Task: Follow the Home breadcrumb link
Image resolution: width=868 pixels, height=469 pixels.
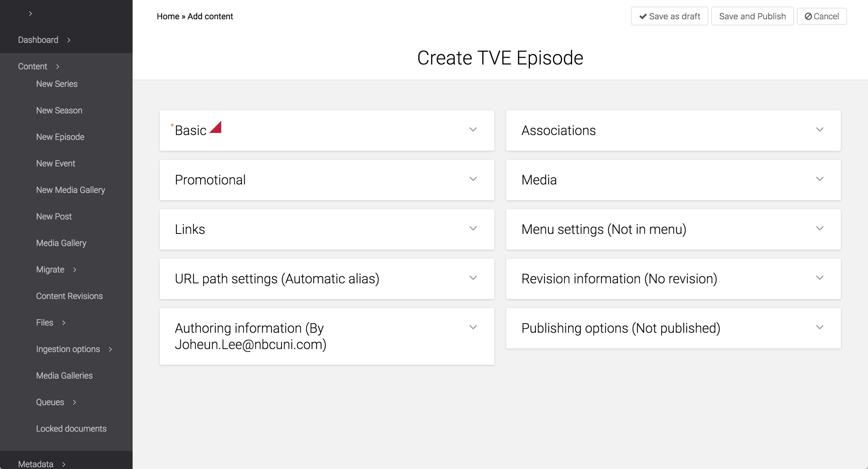Action: click(x=168, y=17)
